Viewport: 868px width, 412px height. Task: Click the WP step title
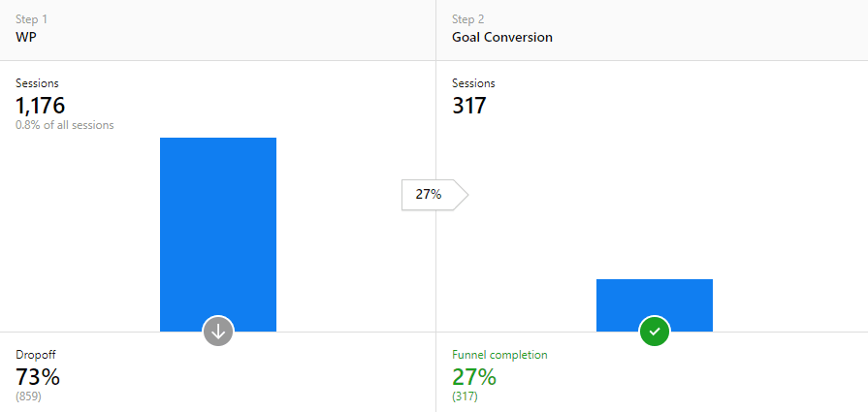(x=26, y=38)
